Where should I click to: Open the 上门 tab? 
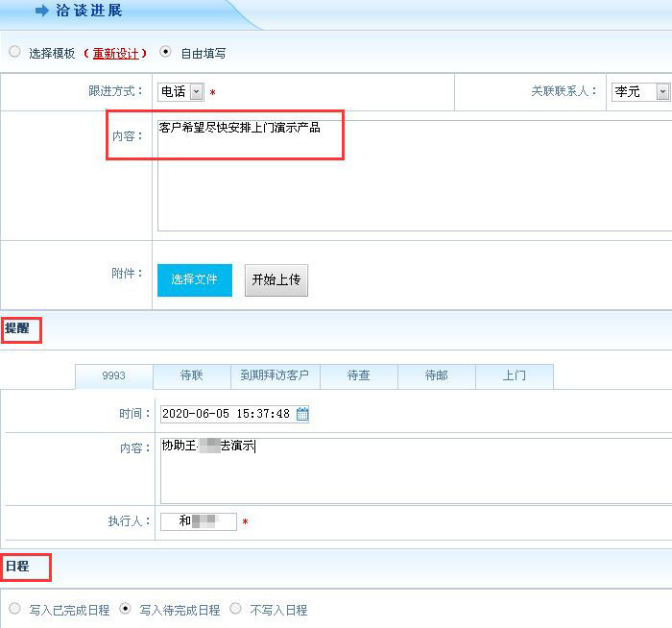click(514, 375)
